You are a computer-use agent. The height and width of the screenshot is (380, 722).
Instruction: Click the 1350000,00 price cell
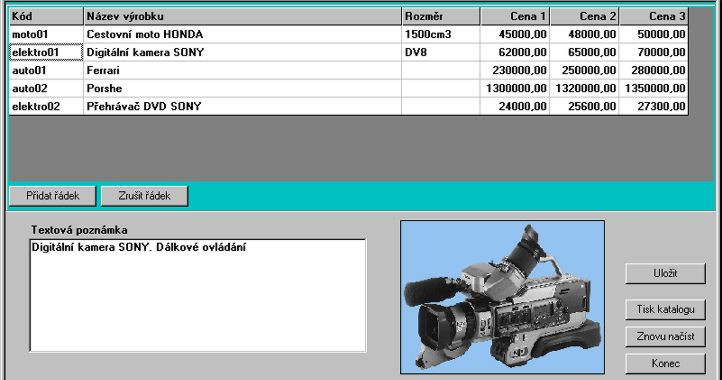coord(654,88)
